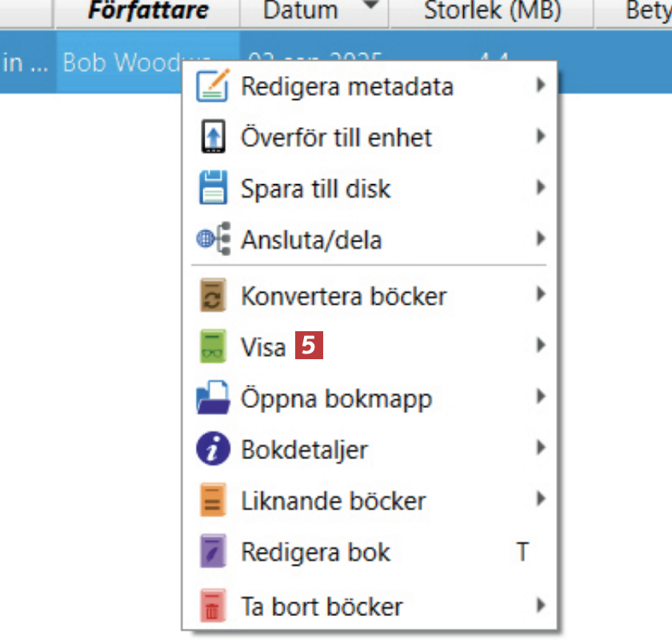The image size is (672, 640).
Task: Select the Liknande böcker menu entry
Action: coord(334,501)
